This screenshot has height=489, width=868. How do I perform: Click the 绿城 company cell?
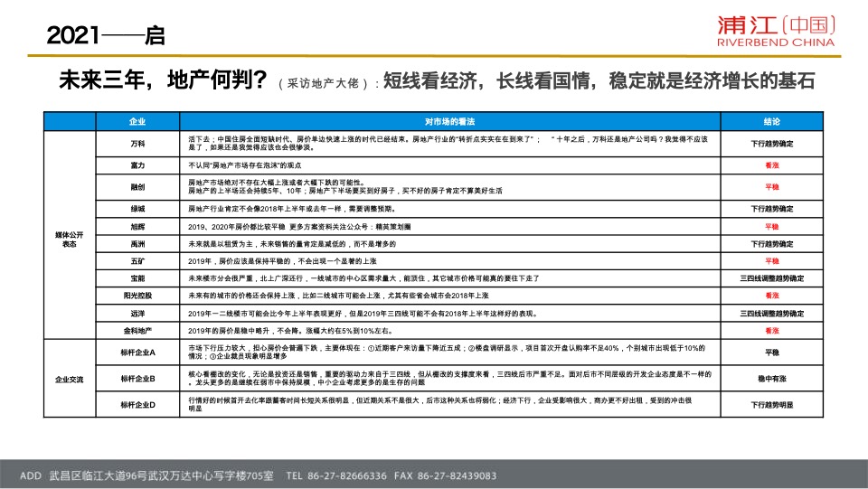[137, 209]
